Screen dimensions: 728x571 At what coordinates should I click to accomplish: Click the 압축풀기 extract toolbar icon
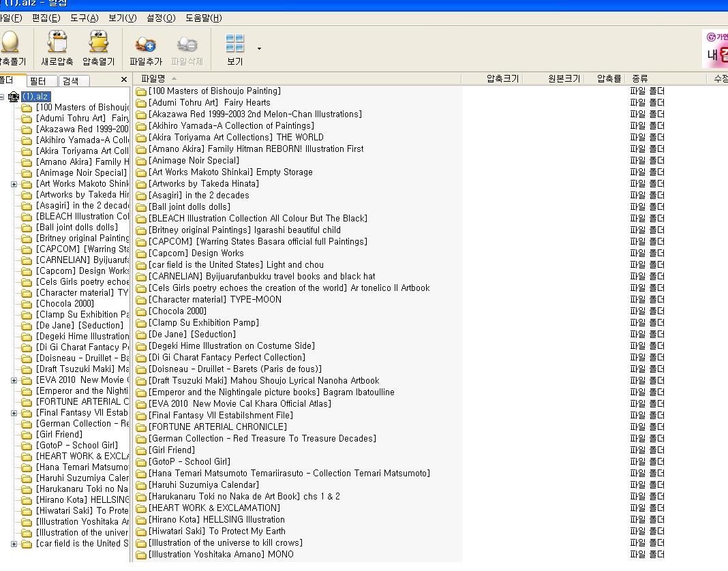pos(10,44)
